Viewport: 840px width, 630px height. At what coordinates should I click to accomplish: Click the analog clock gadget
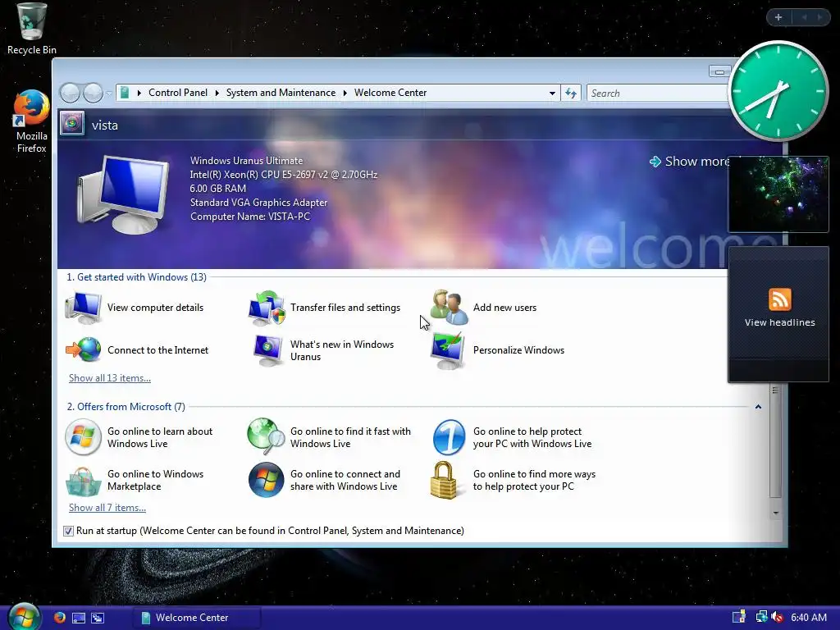pyautogui.click(x=778, y=91)
